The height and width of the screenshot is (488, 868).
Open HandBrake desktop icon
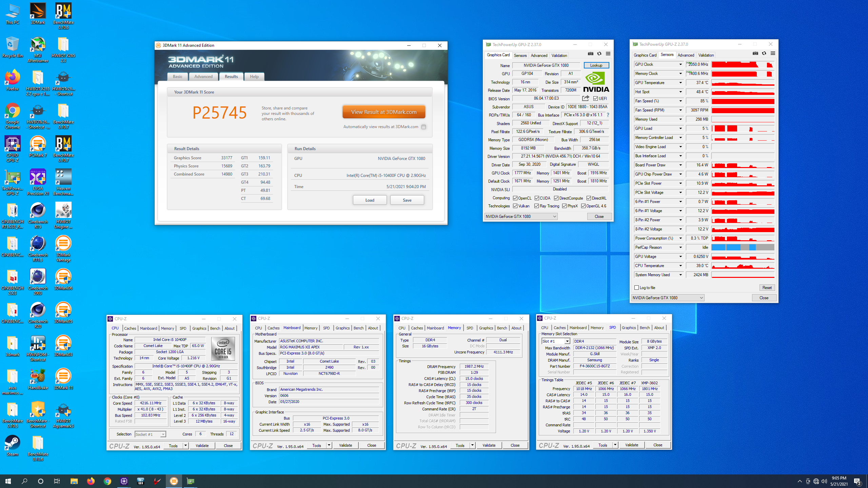[x=38, y=379]
